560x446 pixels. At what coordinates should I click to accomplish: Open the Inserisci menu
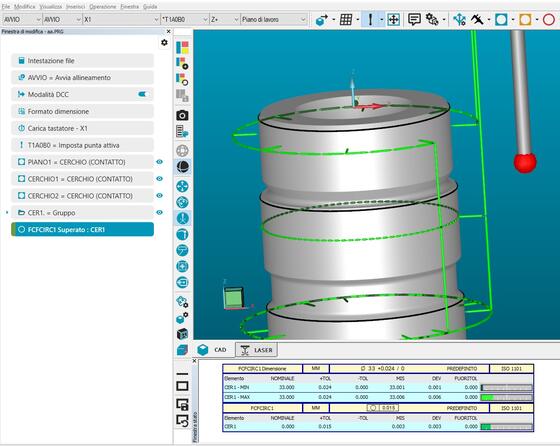pyautogui.click(x=75, y=6)
